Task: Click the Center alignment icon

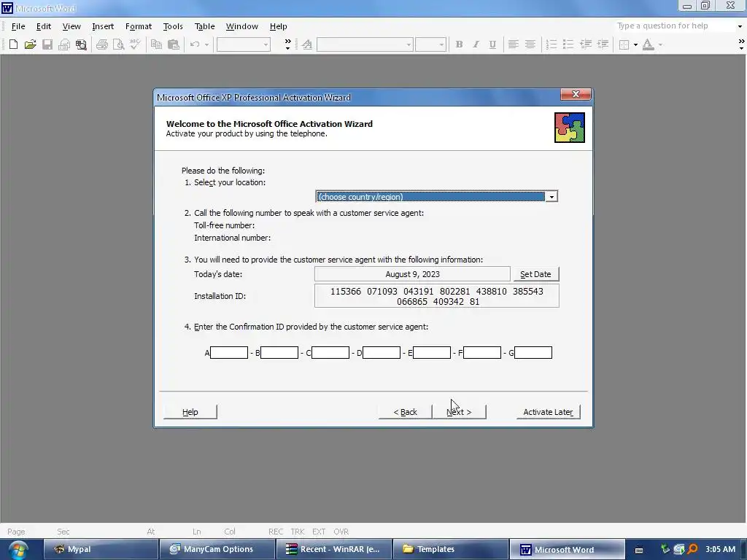Action: (530, 44)
